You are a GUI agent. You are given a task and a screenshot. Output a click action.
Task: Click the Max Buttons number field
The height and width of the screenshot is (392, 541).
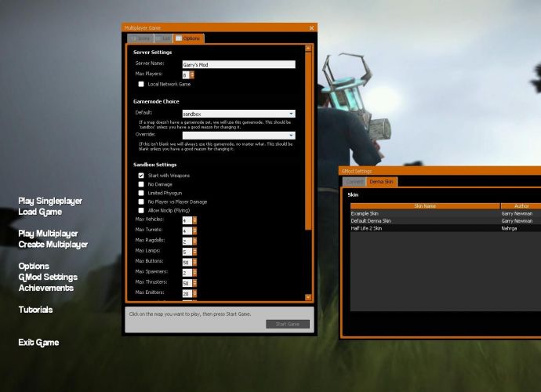tap(187, 262)
